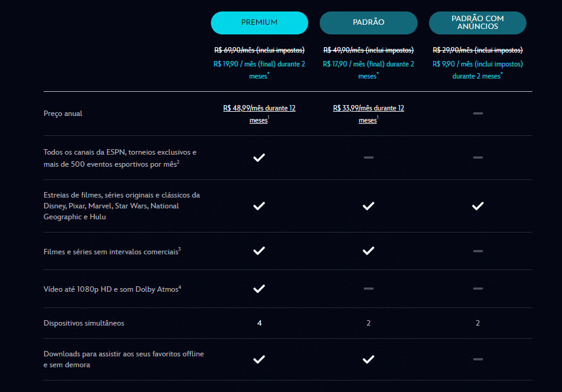The width and height of the screenshot is (562, 392).
Task: Choose the PADRÃO COM ANÚNCIOS plan
Action: 477,22
